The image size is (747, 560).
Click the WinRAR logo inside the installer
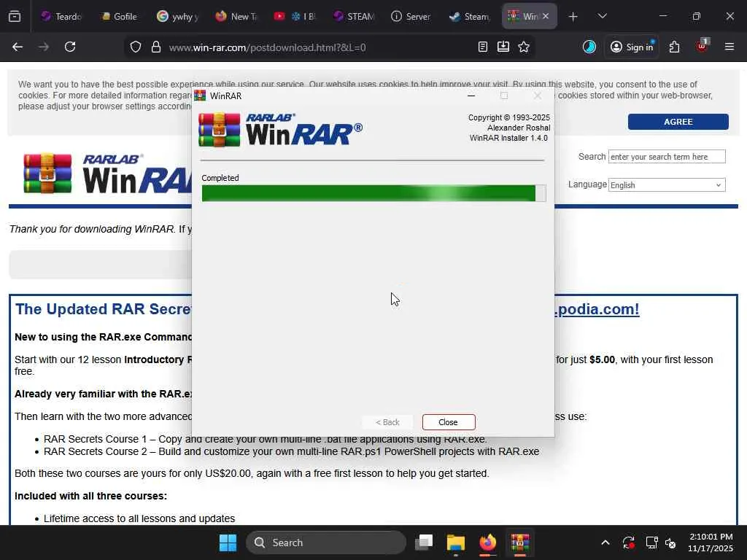(x=281, y=130)
